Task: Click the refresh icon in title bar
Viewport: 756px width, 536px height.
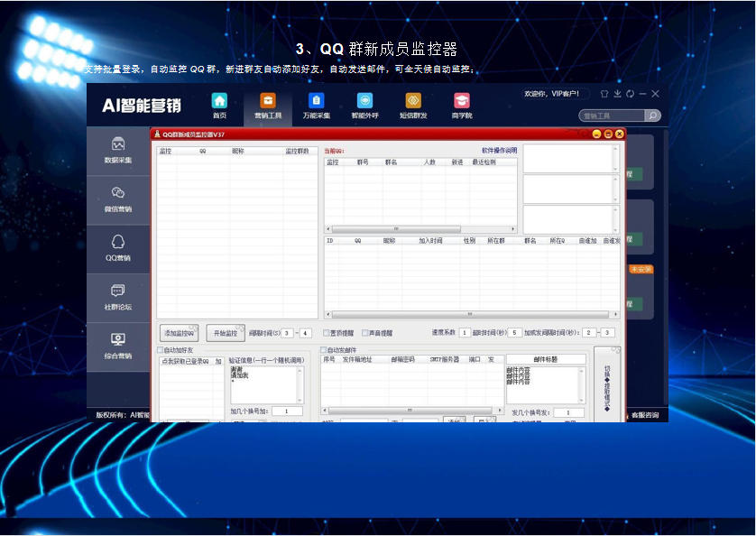Action: click(x=631, y=94)
